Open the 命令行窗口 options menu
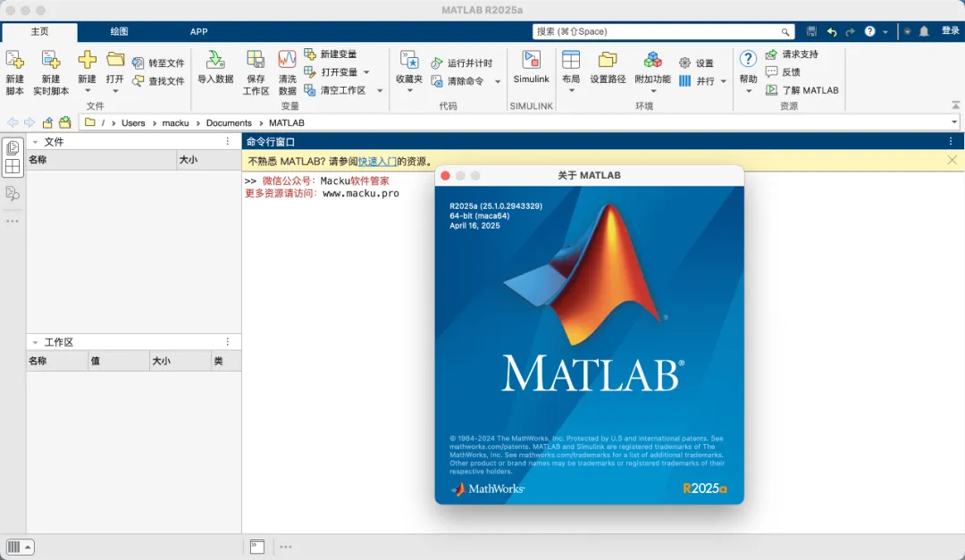This screenshot has width=965, height=560. click(951, 141)
